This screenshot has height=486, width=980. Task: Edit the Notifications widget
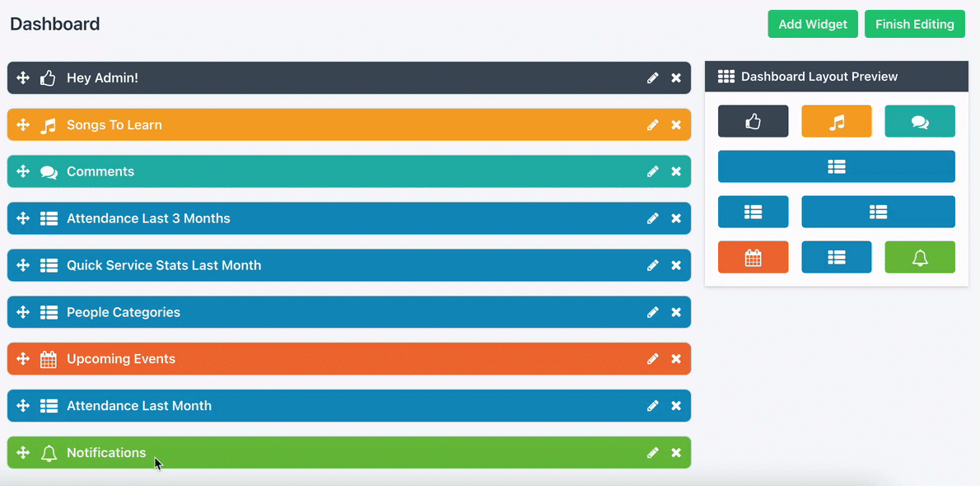pos(653,452)
